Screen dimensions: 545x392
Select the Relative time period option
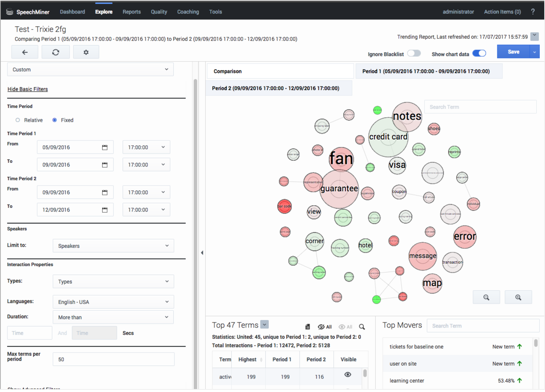[18, 120]
